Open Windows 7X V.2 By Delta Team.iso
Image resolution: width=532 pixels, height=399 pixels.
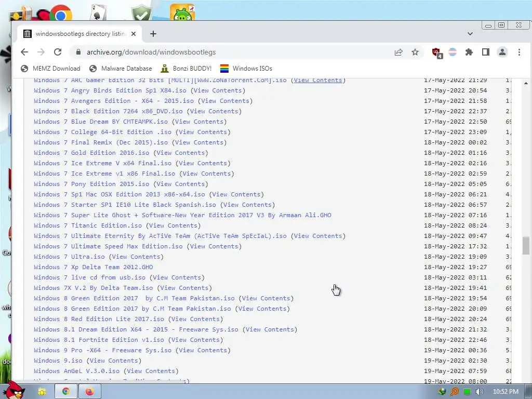point(94,288)
